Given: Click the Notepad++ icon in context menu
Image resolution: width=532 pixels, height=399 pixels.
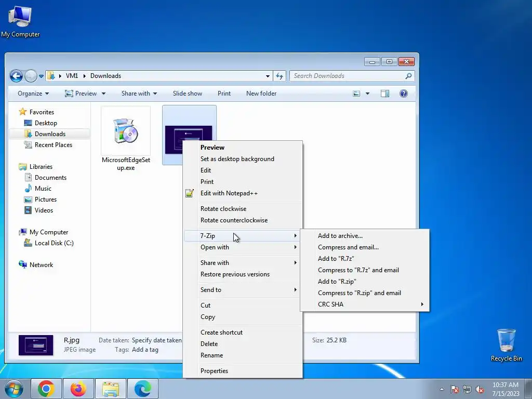Looking at the screenshot, I should [x=189, y=193].
